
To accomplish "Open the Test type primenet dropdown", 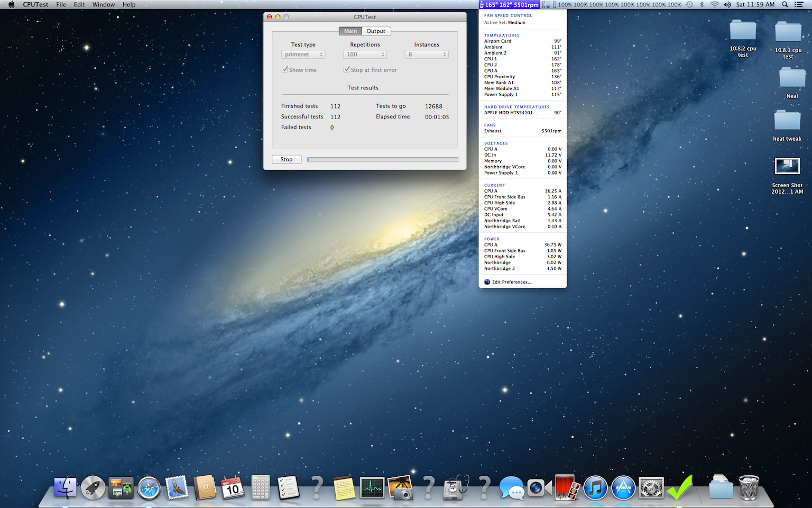I will (x=303, y=55).
